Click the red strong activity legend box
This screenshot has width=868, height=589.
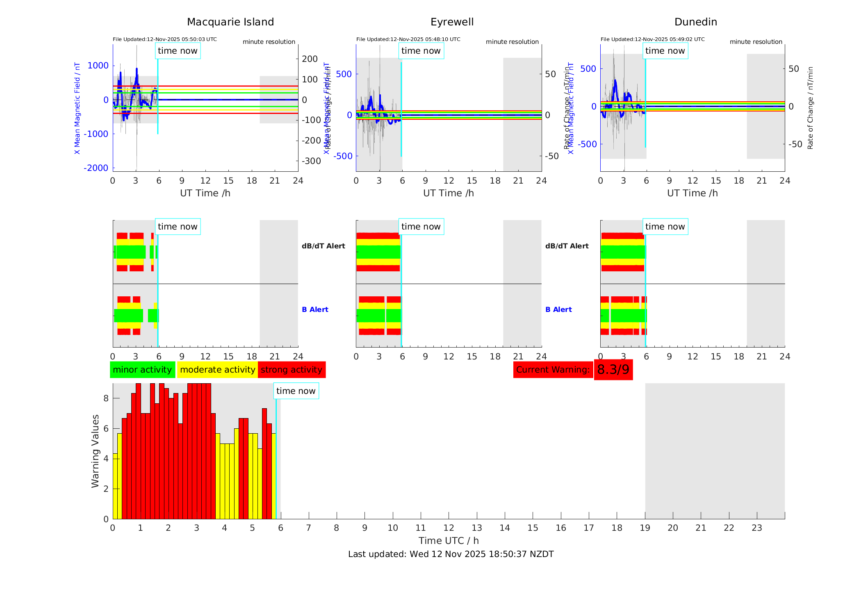(x=292, y=370)
